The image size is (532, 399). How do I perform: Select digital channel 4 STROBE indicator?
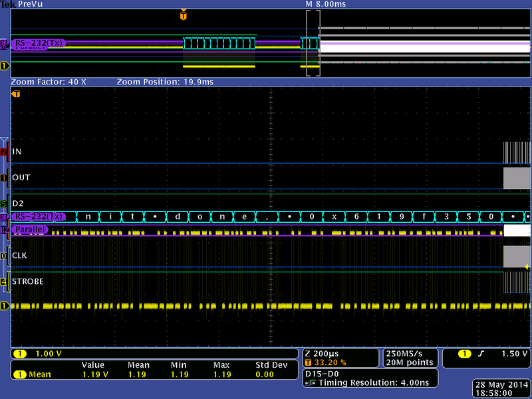tap(4, 281)
